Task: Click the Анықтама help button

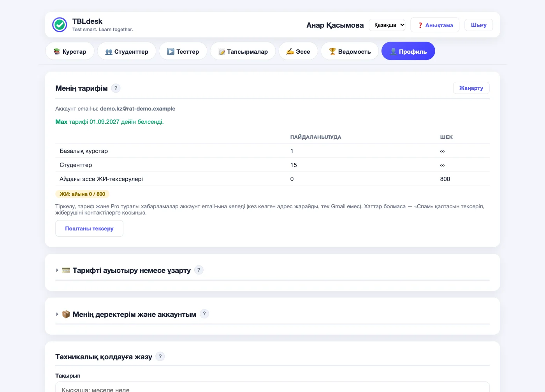Action: point(435,25)
